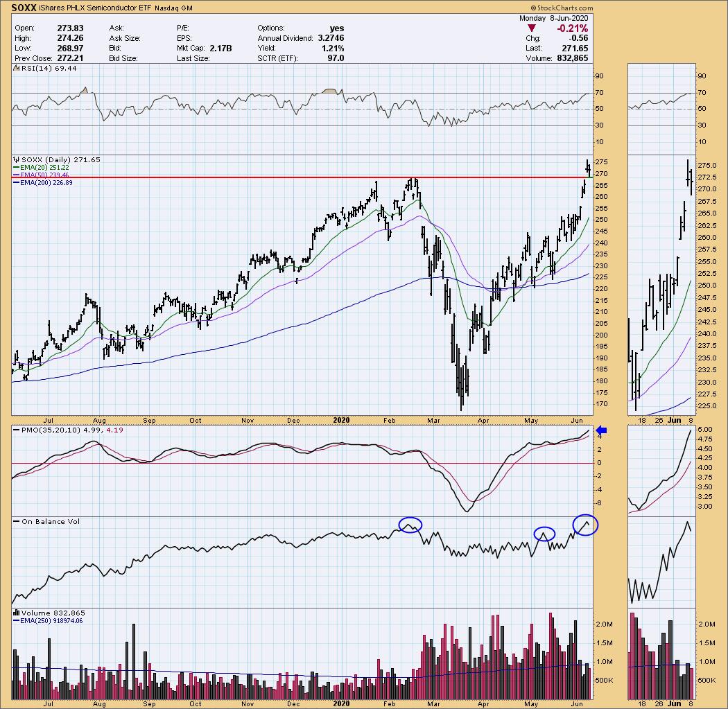Click the EMA(250) 918974.06 volume legend

tap(51, 621)
